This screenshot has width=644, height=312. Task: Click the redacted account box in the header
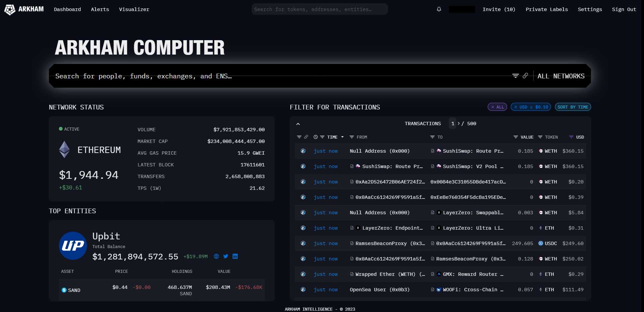pos(462,9)
